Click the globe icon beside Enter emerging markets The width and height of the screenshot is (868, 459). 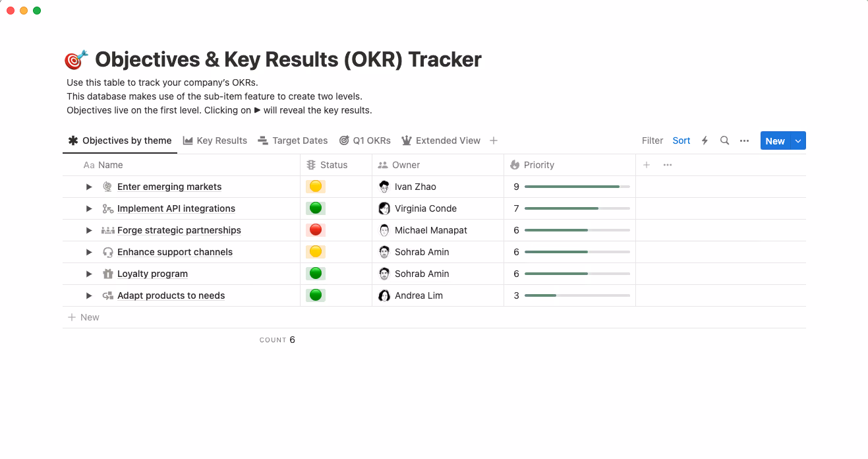(106, 187)
